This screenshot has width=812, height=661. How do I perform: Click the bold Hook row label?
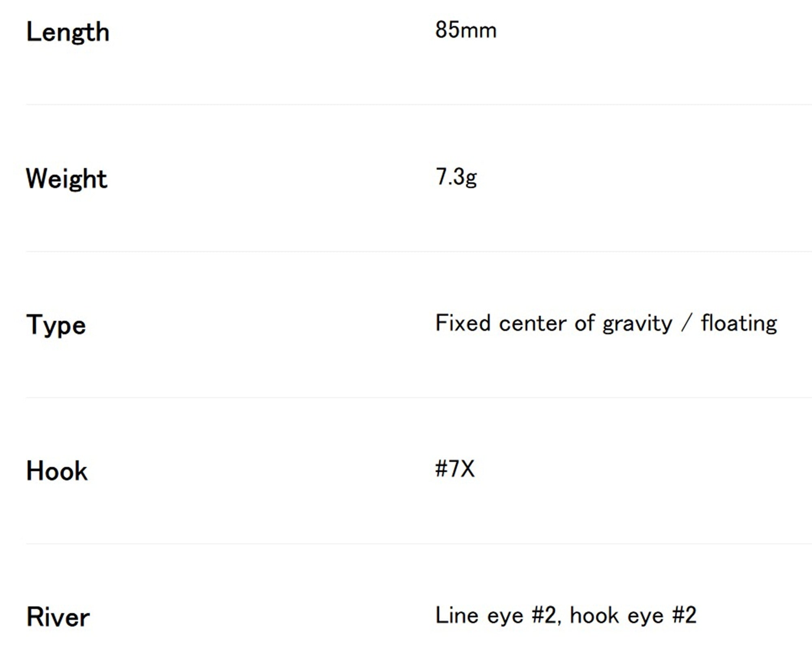pyautogui.click(x=57, y=471)
